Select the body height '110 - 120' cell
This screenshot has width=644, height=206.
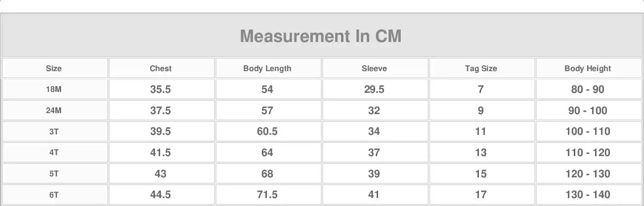(x=588, y=153)
